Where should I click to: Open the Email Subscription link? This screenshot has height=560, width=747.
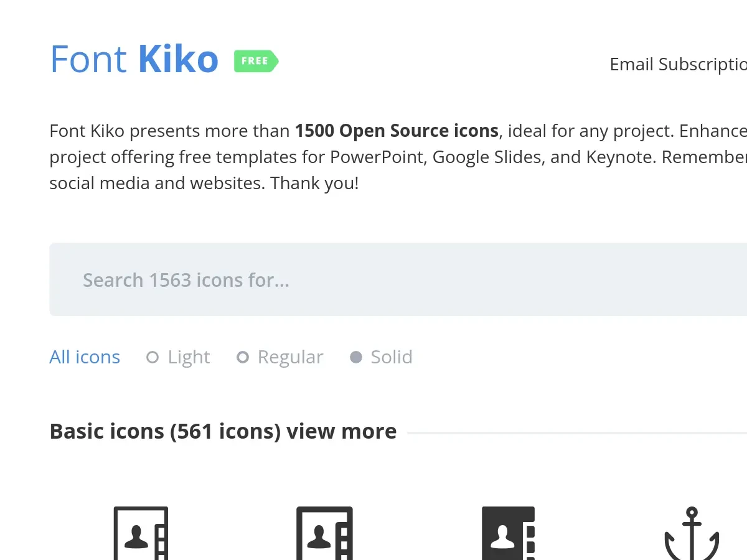click(678, 65)
